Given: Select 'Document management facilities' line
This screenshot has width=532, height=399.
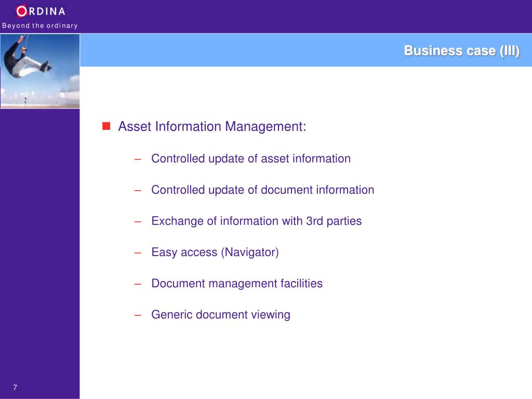Looking at the screenshot, I should coord(237,284).
